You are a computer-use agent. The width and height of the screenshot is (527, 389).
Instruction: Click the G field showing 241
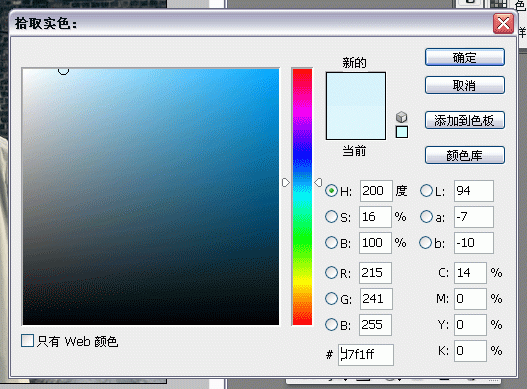point(376,299)
